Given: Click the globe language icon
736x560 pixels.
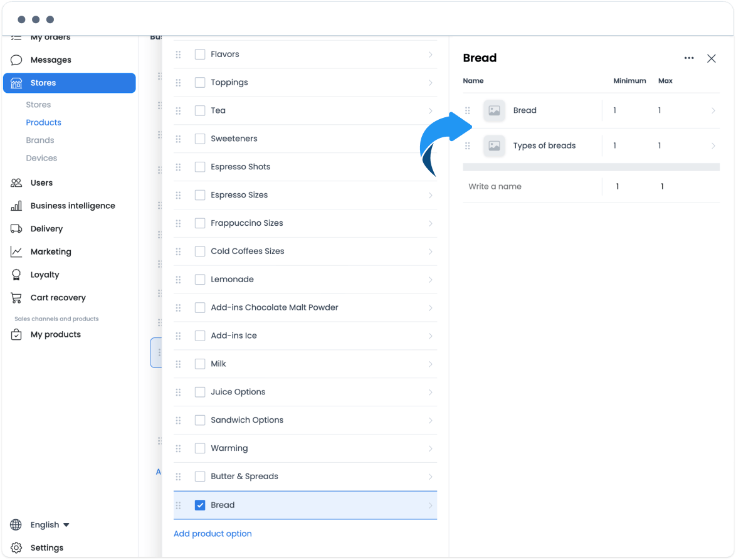Looking at the screenshot, I should 16,525.
